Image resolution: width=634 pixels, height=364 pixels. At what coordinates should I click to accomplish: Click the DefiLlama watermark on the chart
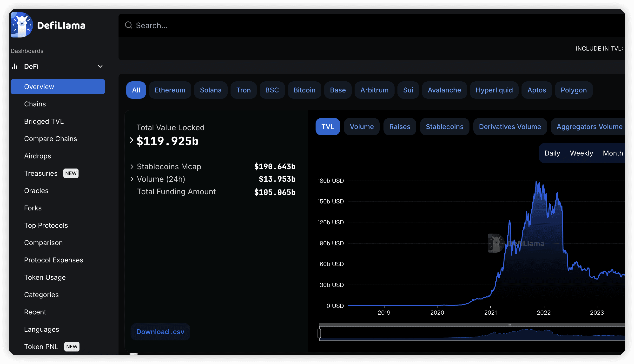(516, 243)
